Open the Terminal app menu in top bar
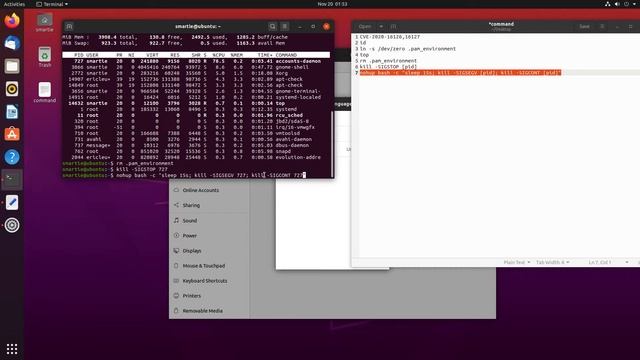The image size is (640, 360). click(x=52, y=4)
